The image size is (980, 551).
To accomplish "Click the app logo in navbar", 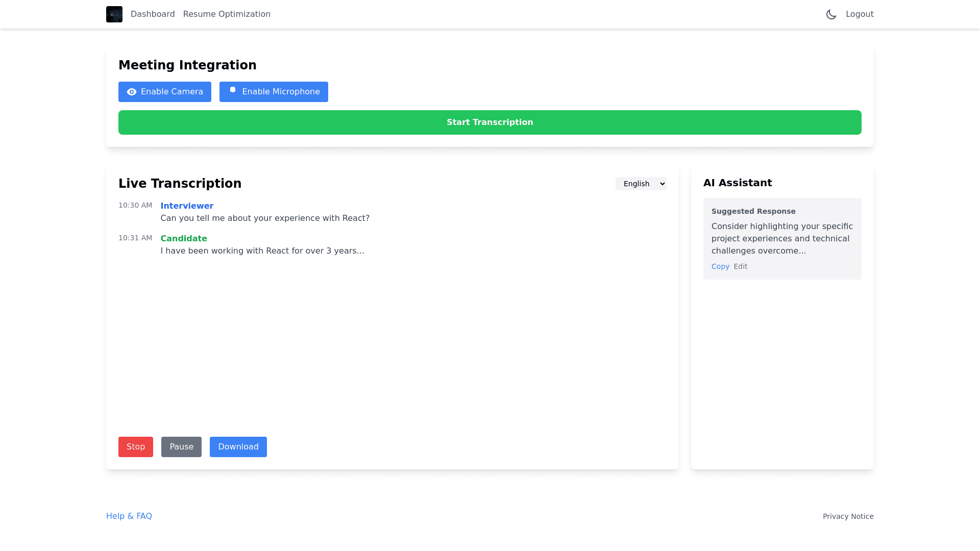I will (x=114, y=14).
